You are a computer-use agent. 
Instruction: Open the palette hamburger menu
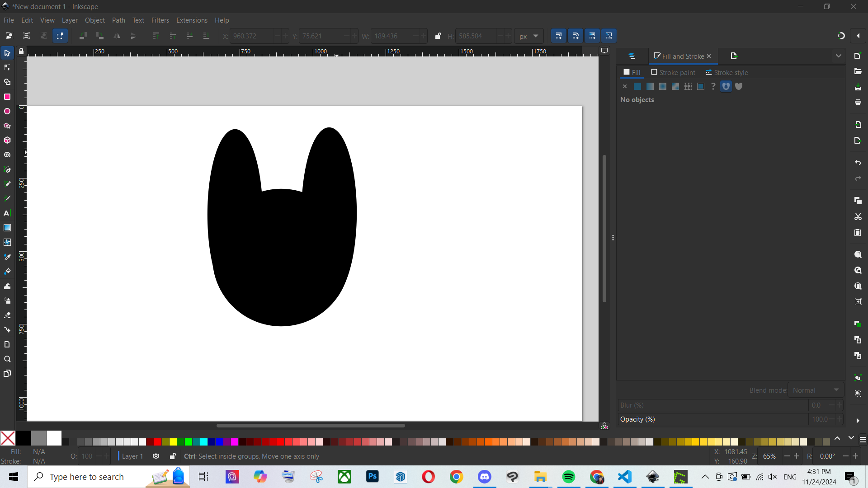point(863,439)
